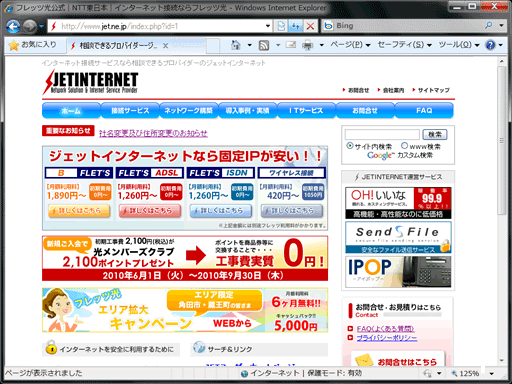Image resolution: width=512 pixels, height=384 pixels.
Task: Open the FAQ(よくある質問) link
Action: [385, 329]
